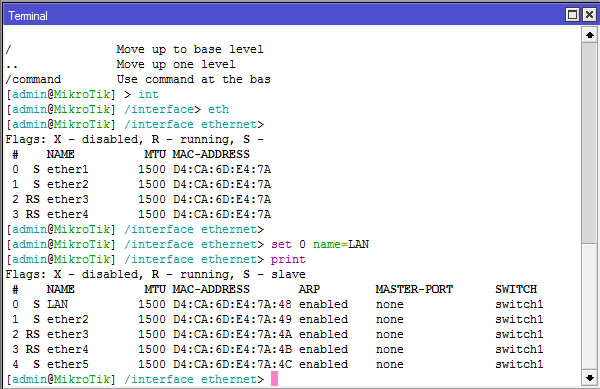600x389 pixels.
Task: Click 'switch1' in the LAN row
Action: [519, 304]
